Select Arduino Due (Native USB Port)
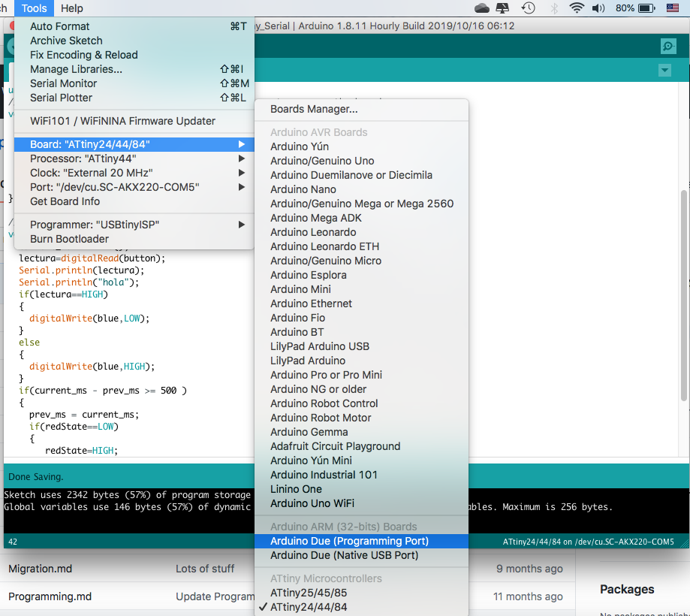The image size is (690, 616). pyautogui.click(x=361, y=555)
